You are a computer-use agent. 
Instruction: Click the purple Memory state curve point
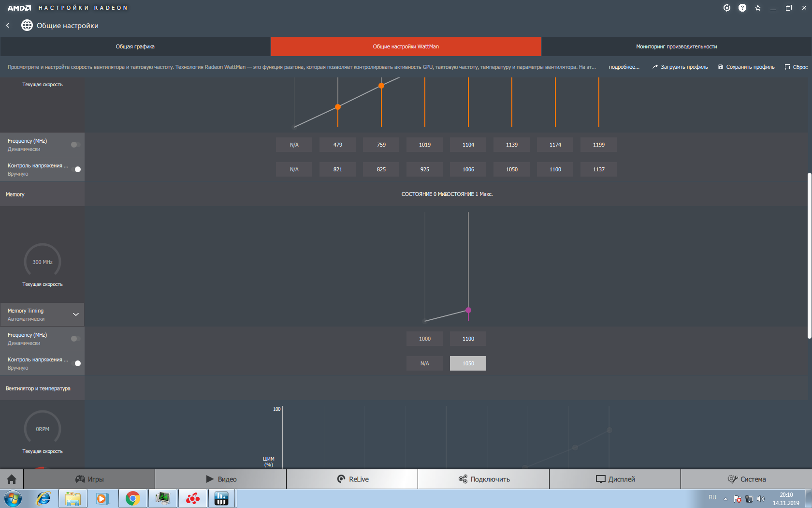(x=468, y=310)
